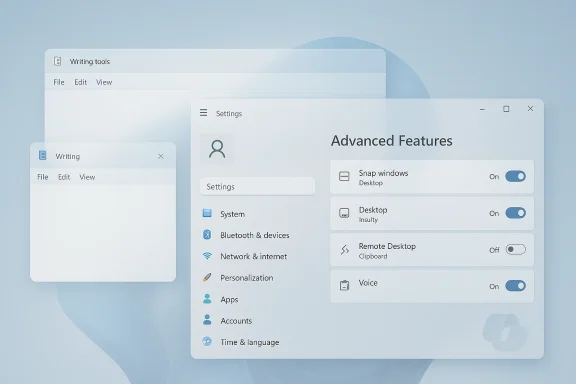Click the empty text area of Writing window

tap(103, 232)
